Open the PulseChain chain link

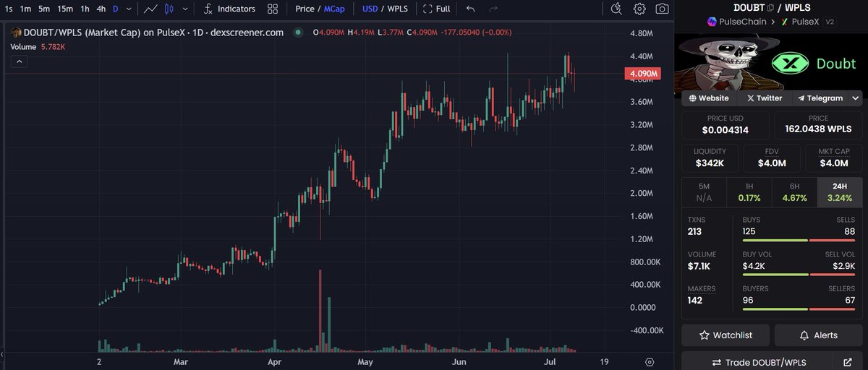tap(742, 22)
